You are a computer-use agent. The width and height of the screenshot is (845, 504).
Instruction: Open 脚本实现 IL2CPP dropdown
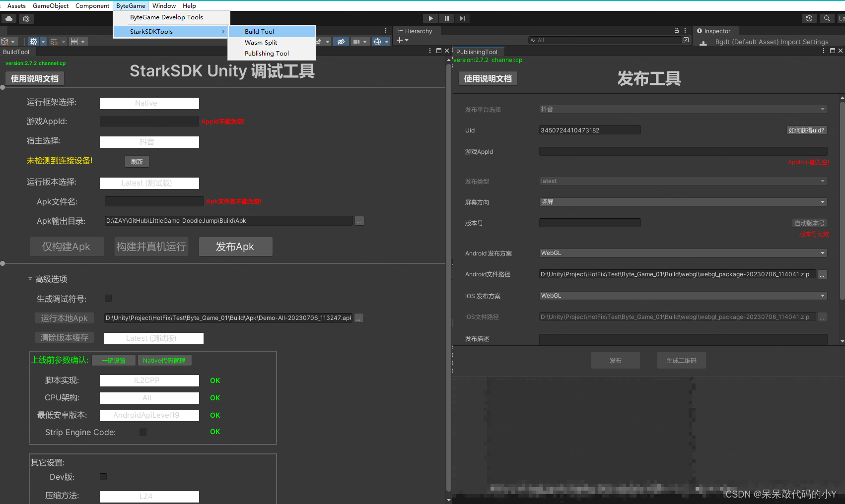coord(149,380)
